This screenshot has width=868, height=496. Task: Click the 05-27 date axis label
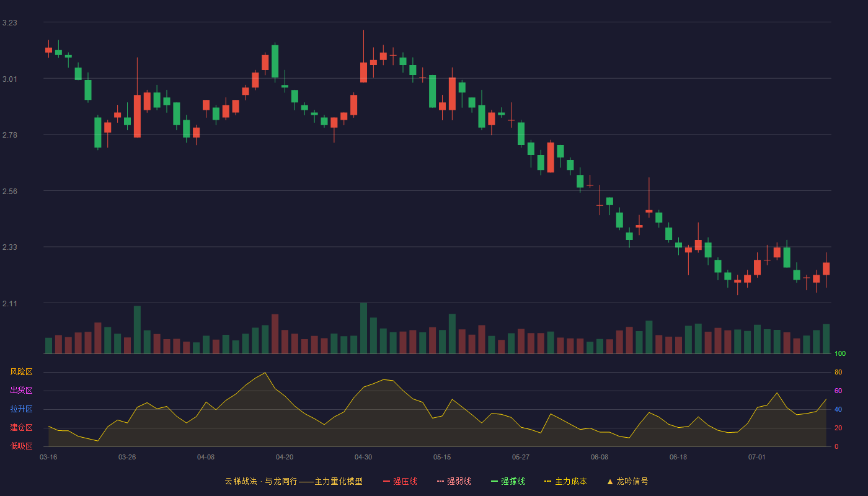click(x=521, y=457)
